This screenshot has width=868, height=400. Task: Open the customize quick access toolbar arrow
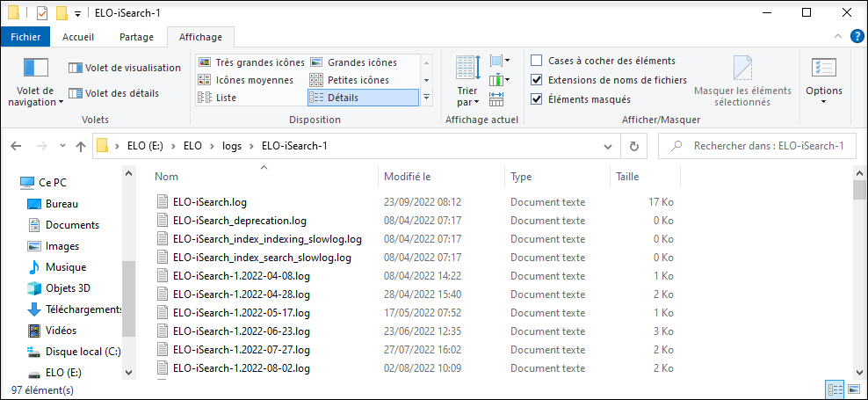pyautogui.click(x=78, y=12)
